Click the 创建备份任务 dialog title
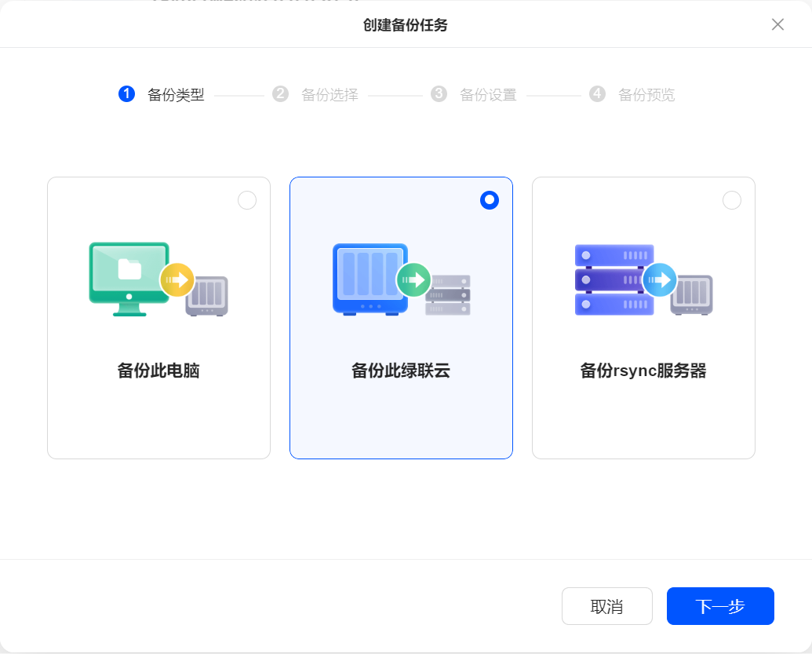 (405, 25)
